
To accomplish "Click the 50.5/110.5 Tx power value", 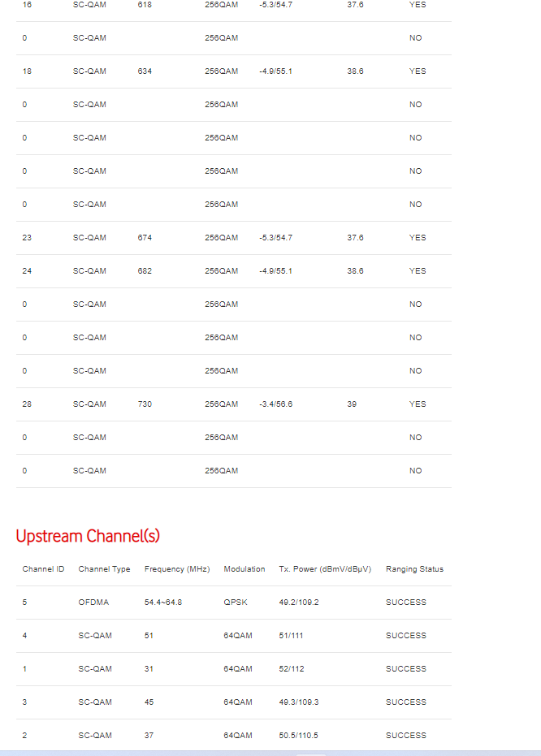I will point(298,735).
